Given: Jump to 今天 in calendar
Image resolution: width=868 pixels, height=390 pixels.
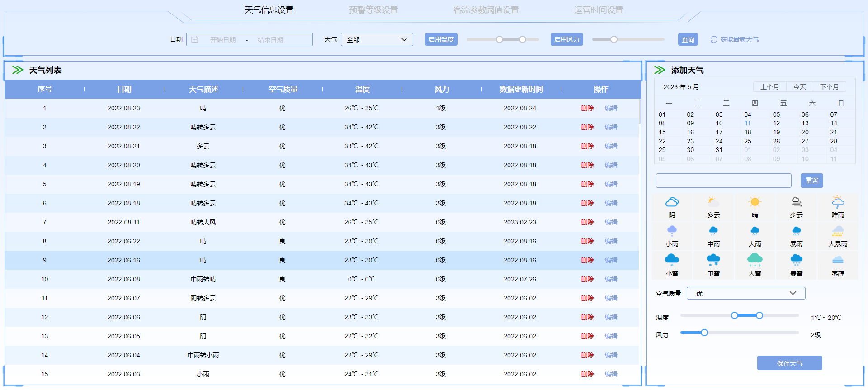Looking at the screenshot, I should click(x=799, y=87).
